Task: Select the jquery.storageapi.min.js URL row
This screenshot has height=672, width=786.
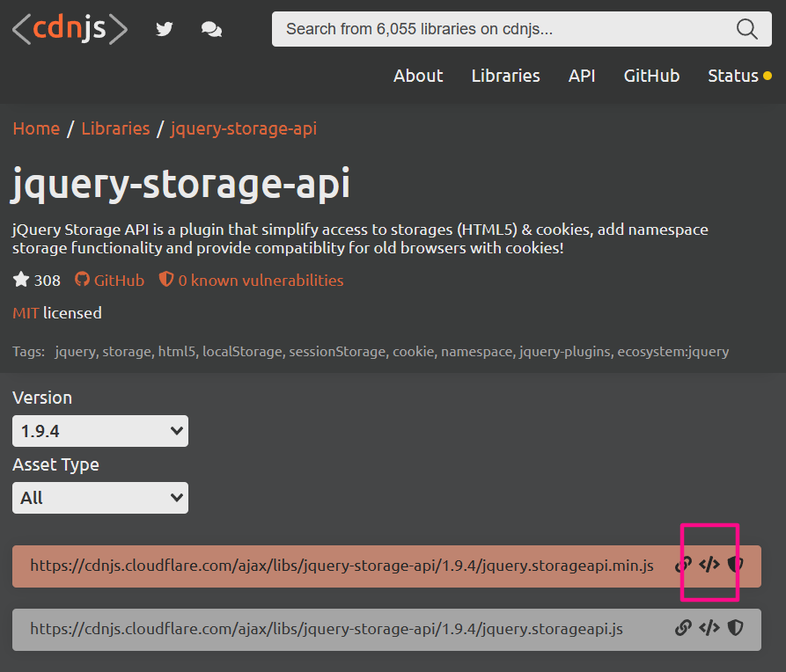Action: point(386,566)
